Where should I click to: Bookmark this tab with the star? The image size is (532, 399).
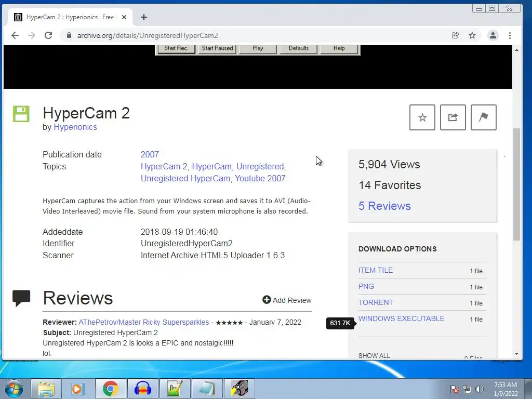472,35
